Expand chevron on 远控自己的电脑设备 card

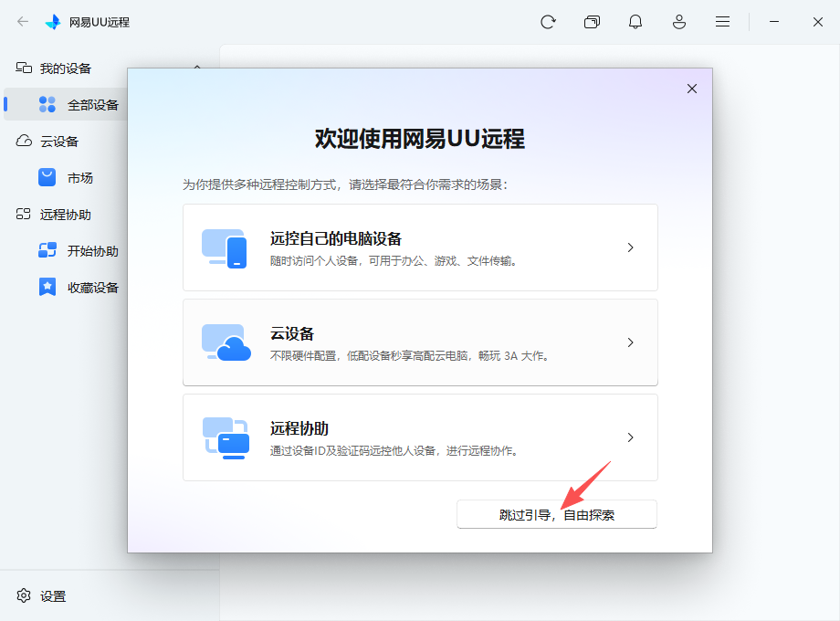tap(631, 247)
